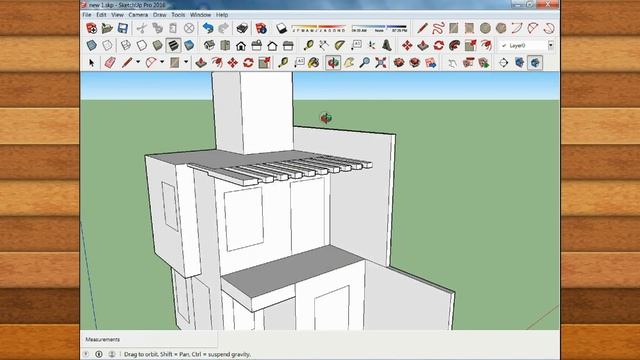Open the Layer0 dropdown arrow

[x=551, y=45]
